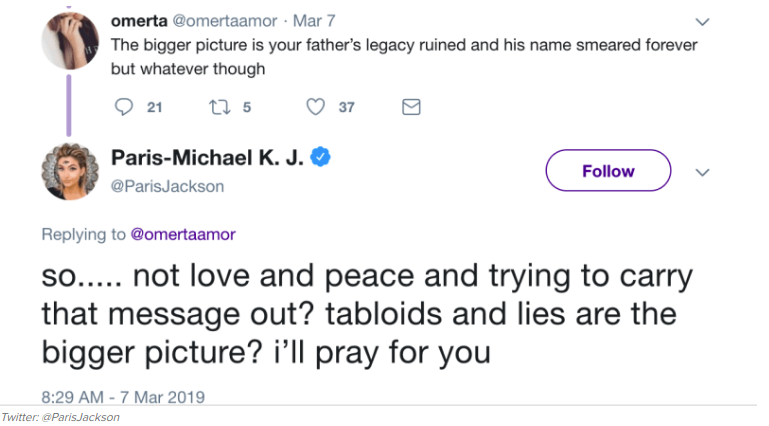Click the 8:29 AM - 7 Mar 2019 timestamp
Screen dimensions: 769x426
point(123,397)
